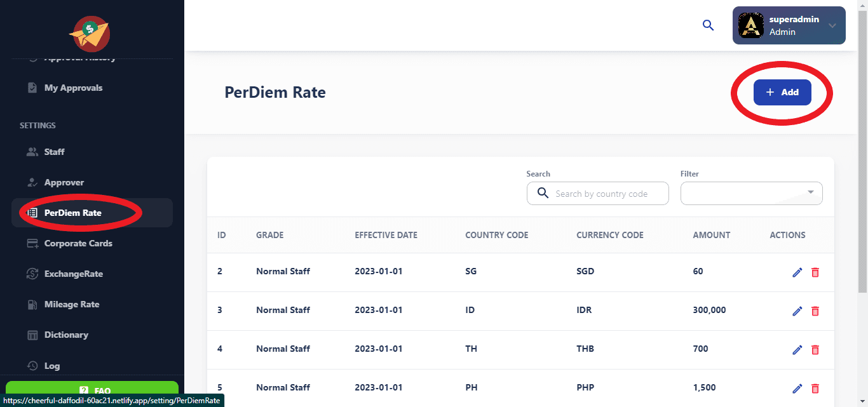Edit the PHP rate row
The height and width of the screenshot is (407, 868).
click(797, 389)
